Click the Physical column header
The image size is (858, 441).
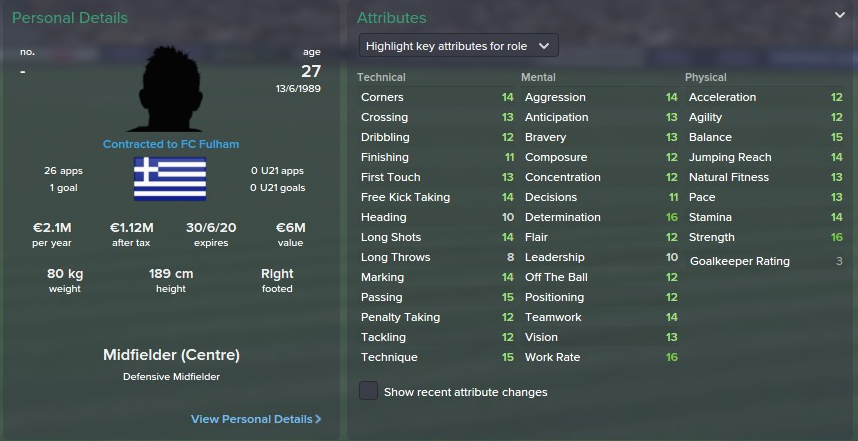point(705,77)
